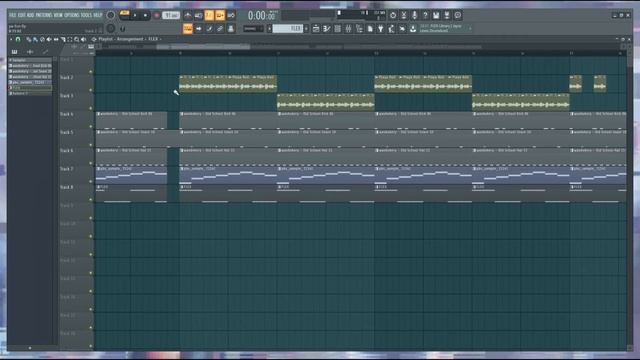Click the Play transport button
The image size is (640, 360).
(x=135, y=16)
